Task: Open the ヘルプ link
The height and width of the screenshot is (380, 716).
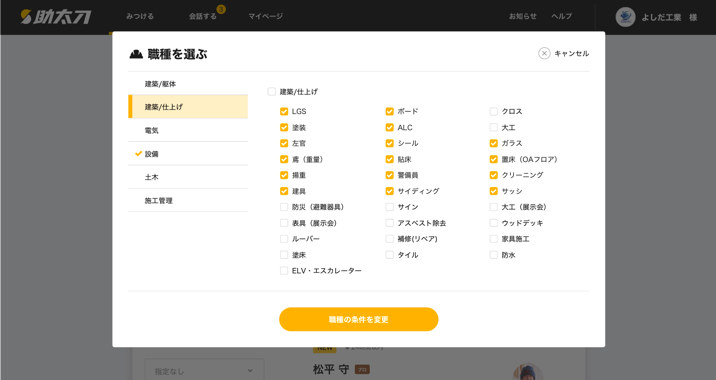Action: [x=561, y=16]
